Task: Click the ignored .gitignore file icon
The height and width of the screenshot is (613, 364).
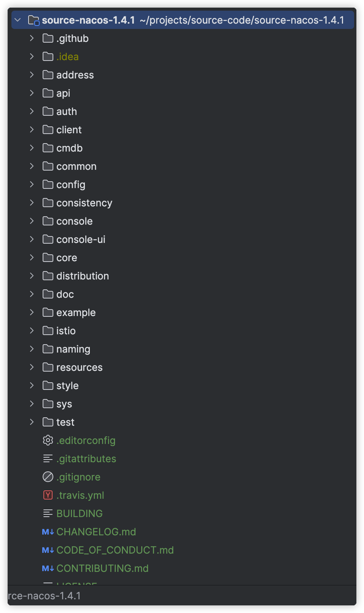Action: pos(48,477)
